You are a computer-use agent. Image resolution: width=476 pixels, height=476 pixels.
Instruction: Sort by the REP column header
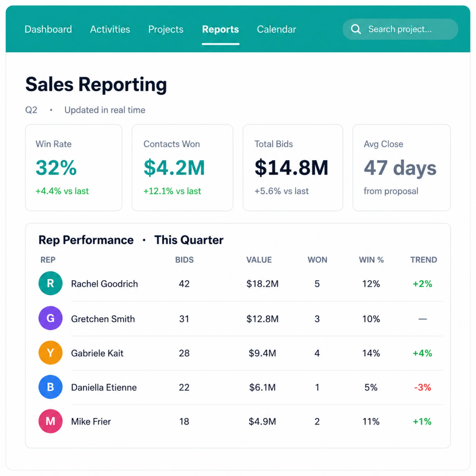click(x=48, y=260)
